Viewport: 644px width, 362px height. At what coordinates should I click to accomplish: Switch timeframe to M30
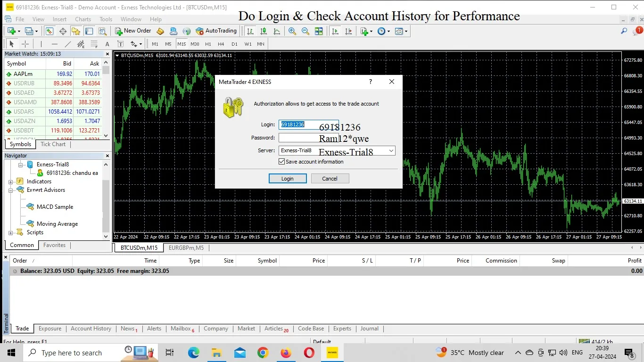(x=195, y=44)
